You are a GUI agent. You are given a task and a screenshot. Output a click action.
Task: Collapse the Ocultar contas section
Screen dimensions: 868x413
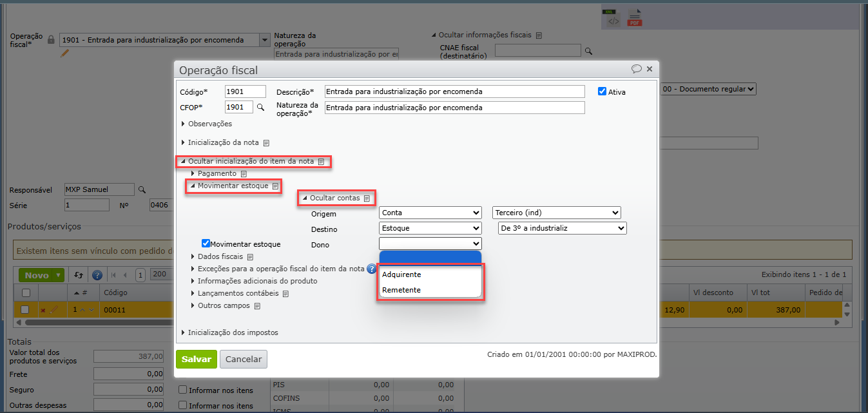pos(331,198)
